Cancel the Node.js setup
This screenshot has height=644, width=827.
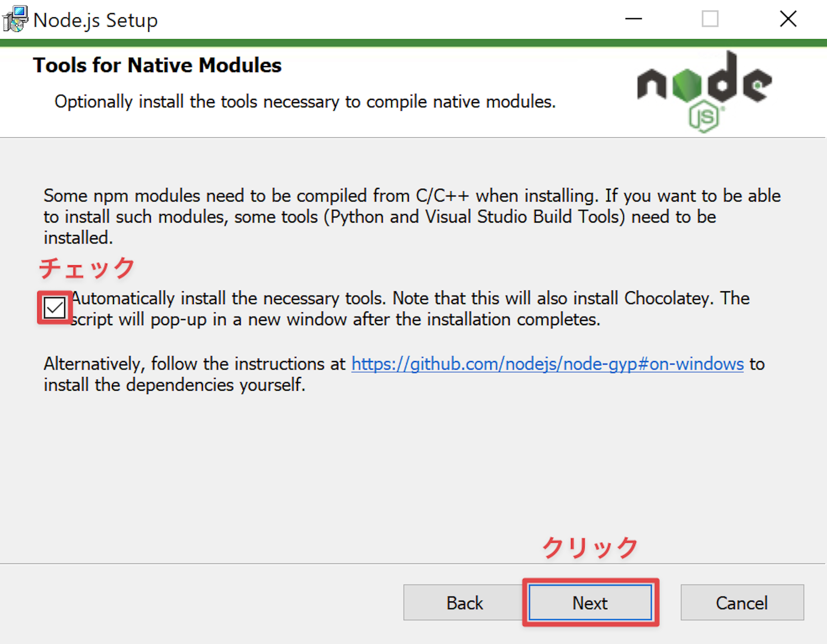(x=742, y=602)
